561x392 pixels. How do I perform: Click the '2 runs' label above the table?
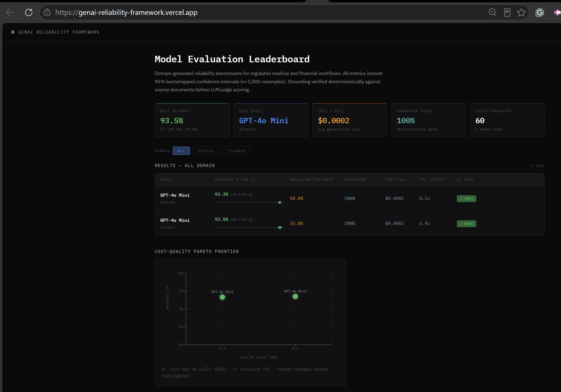[x=538, y=166]
